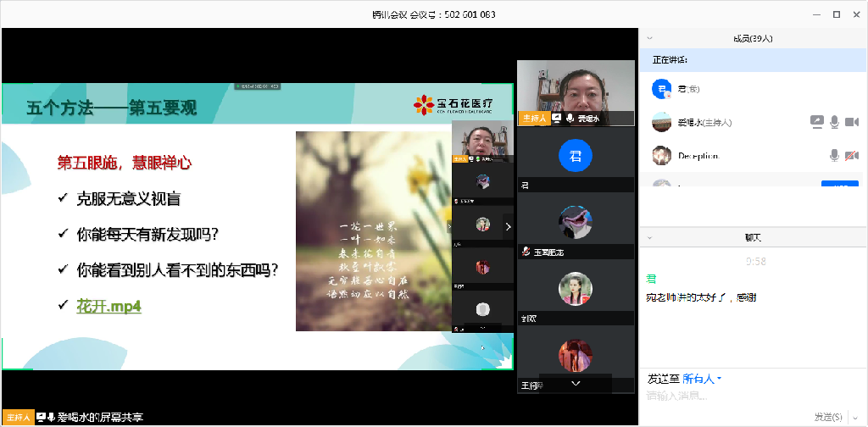The image size is (868, 427).
Task: Click the microphone icon in Deception member row
Action: 834,156
